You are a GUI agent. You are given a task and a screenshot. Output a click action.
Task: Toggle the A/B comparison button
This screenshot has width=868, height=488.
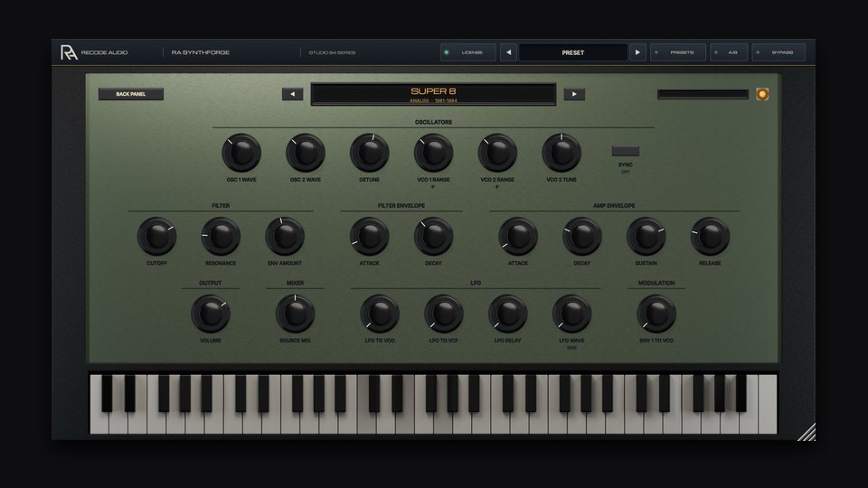click(x=729, y=52)
